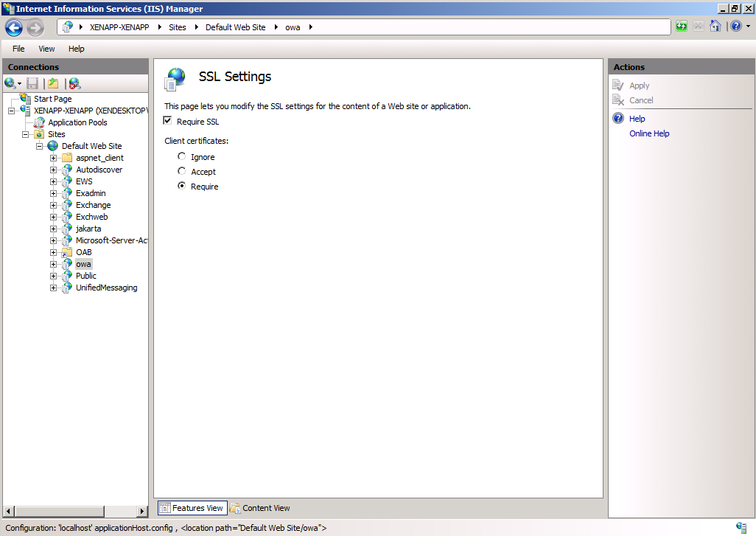Switch to the Features View tab
The width and height of the screenshot is (756, 536).
coord(192,508)
